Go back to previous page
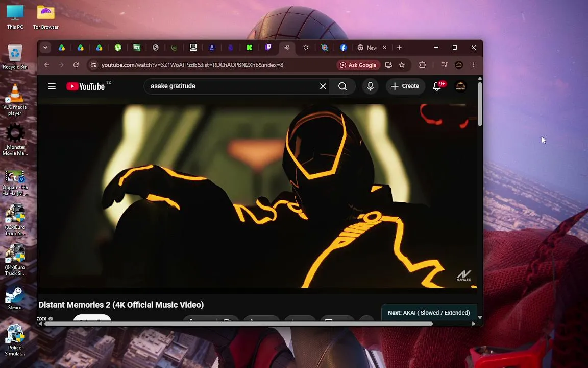Screen dimensions: 588x368 tap(46, 65)
